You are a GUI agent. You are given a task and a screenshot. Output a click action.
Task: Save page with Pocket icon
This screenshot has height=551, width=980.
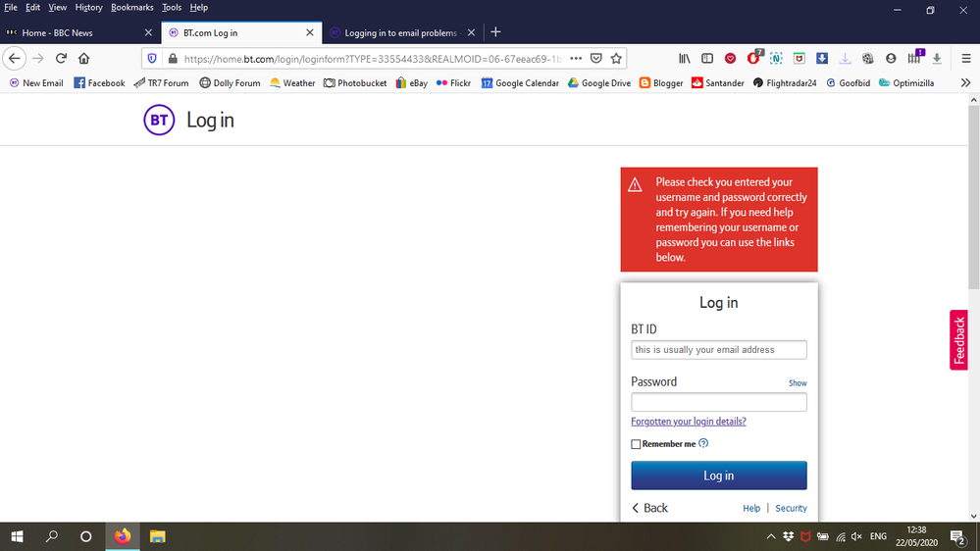pos(596,59)
